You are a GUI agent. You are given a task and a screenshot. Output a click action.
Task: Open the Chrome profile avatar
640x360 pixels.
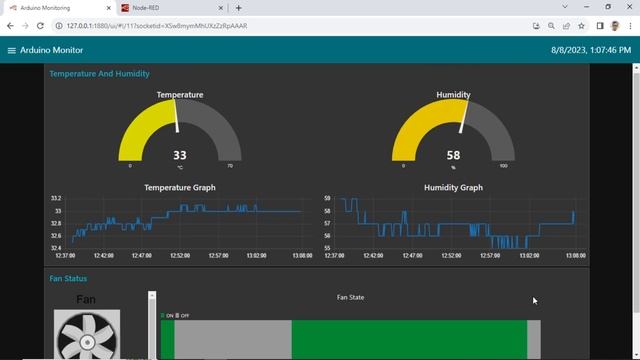[615, 26]
